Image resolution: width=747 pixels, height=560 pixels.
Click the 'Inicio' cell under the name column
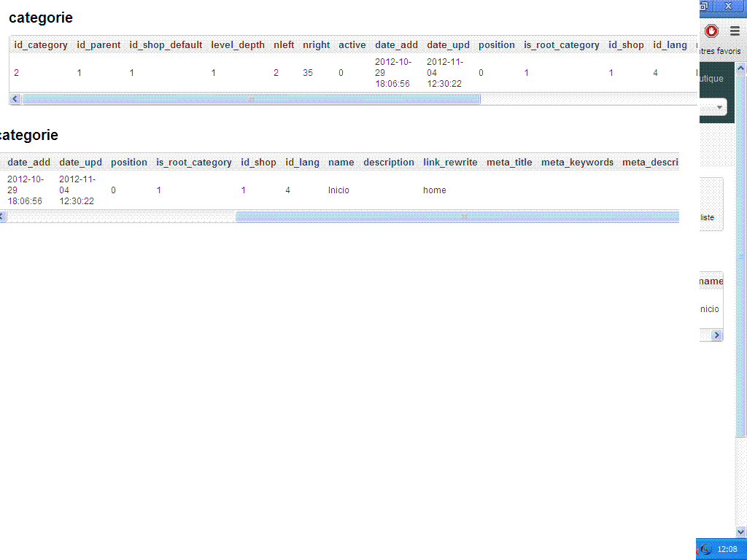(x=338, y=190)
